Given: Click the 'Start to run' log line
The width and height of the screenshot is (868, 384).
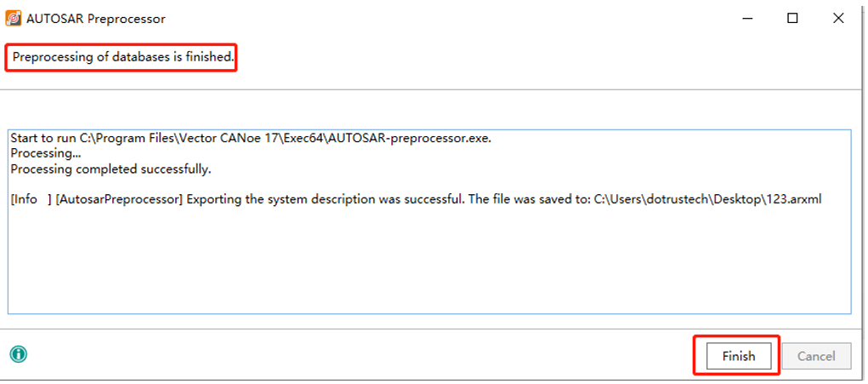Looking at the screenshot, I should [x=43, y=138].
